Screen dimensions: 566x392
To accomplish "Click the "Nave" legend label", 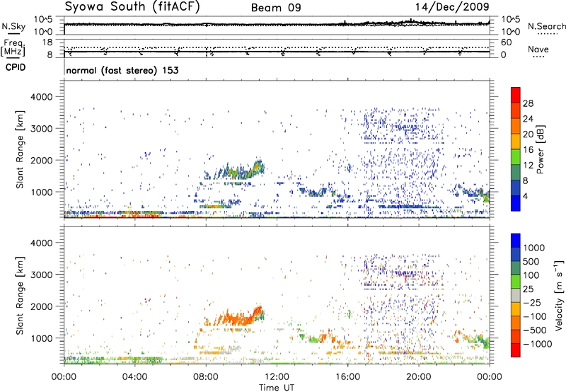I will click(538, 49).
